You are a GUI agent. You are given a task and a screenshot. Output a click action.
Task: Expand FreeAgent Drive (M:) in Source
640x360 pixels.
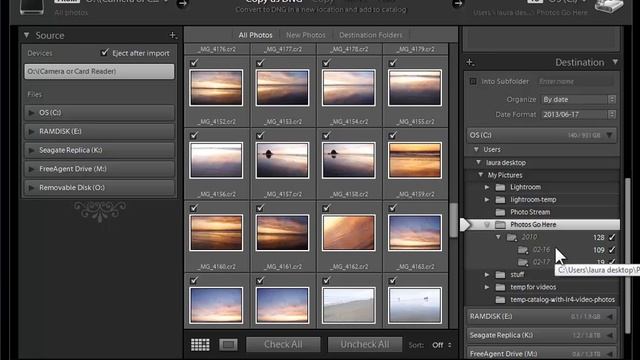click(x=31, y=169)
